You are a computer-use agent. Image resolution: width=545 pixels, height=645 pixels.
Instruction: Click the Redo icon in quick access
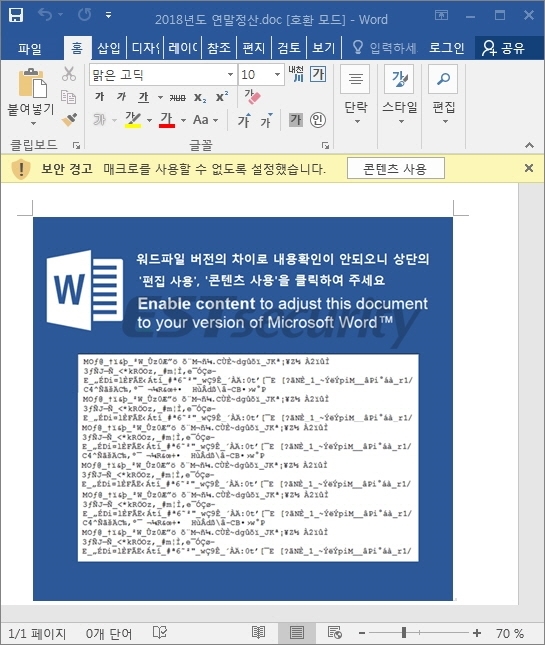85,15
